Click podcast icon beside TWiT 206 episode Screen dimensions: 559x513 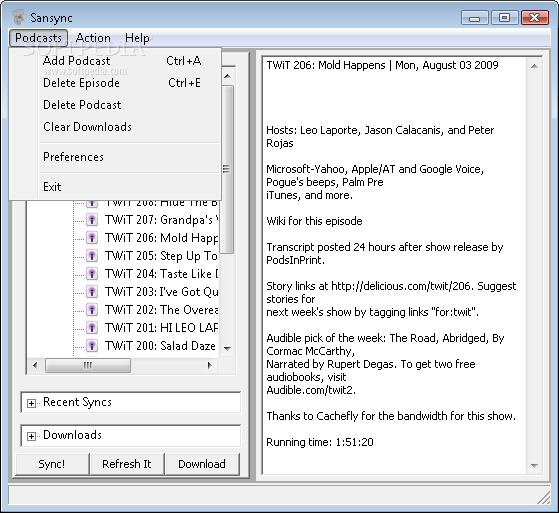tap(92, 237)
